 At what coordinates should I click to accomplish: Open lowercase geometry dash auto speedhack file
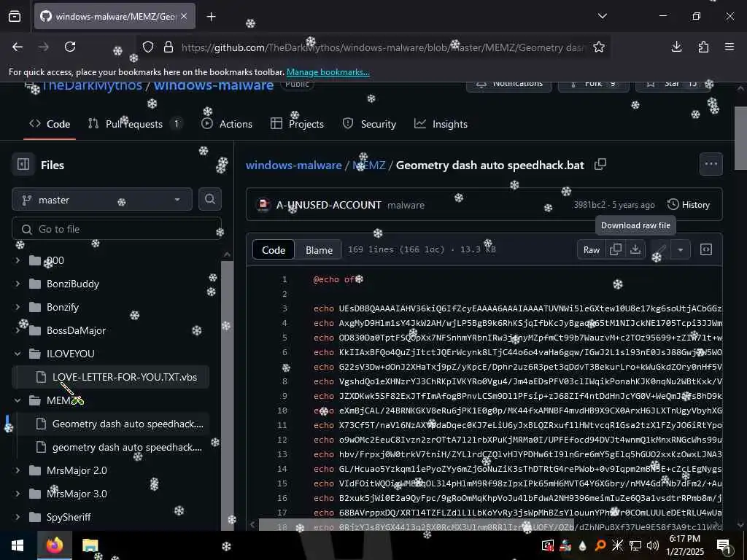tap(111, 447)
